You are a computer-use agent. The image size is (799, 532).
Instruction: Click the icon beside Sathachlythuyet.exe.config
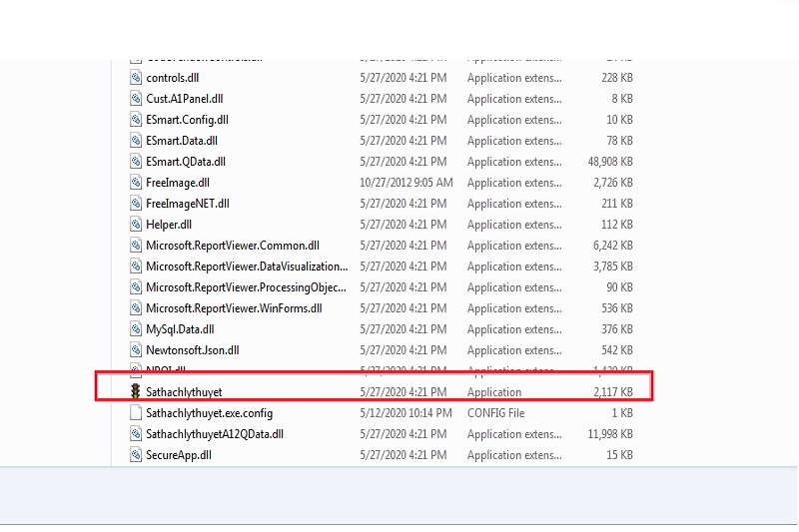(x=137, y=413)
